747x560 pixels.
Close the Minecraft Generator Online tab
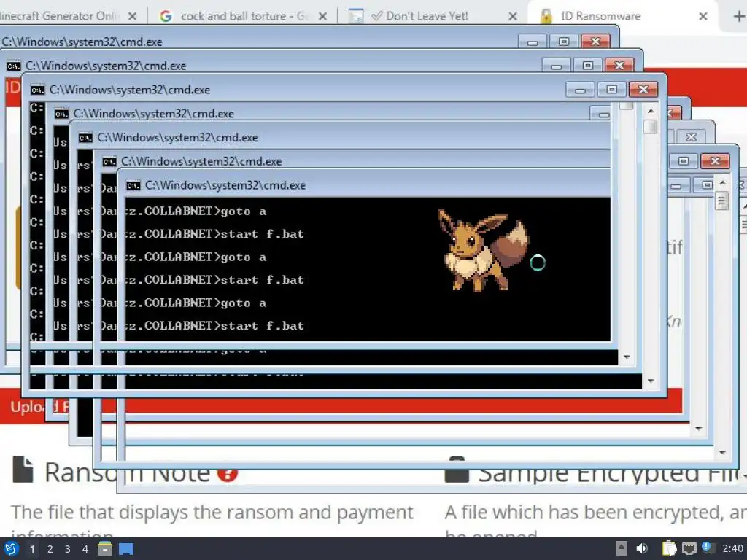click(x=133, y=16)
